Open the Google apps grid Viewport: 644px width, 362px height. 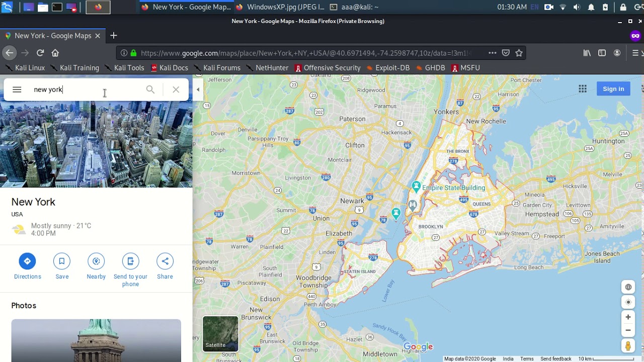click(x=583, y=89)
